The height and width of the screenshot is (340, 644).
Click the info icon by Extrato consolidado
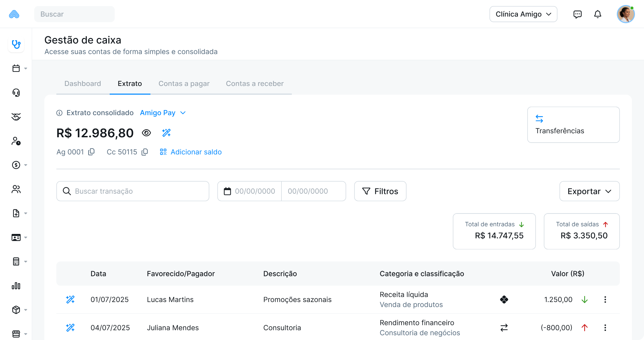pos(59,113)
